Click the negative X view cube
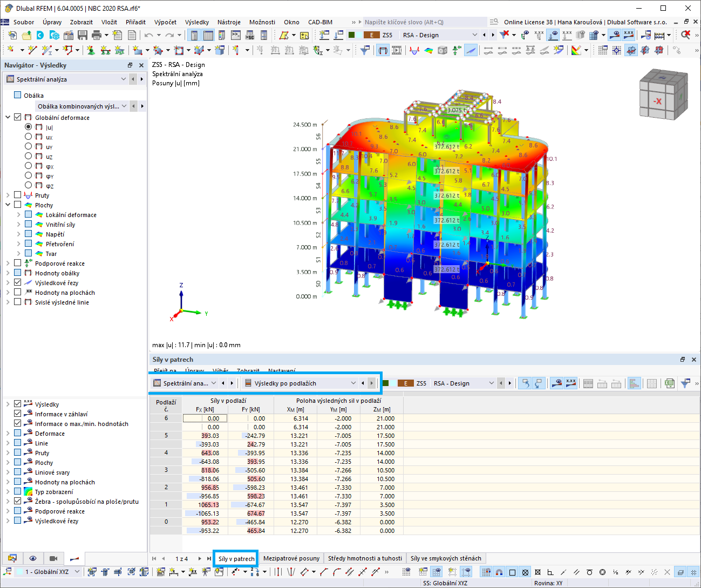701x588 pixels. pyautogui.click(x=657, y=101)
